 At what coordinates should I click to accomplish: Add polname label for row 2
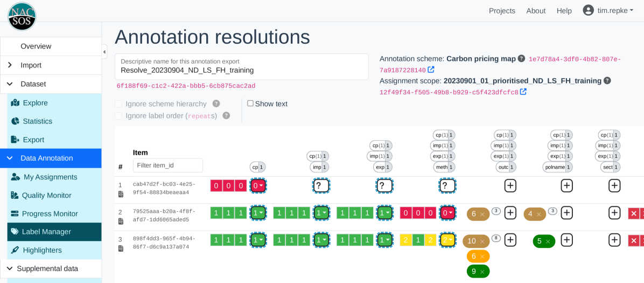coord(566,213)
